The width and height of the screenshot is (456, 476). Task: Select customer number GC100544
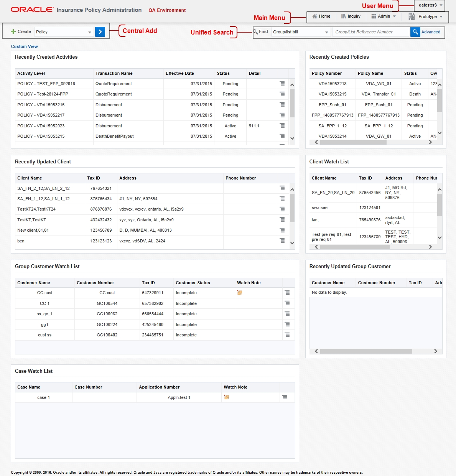coord(107,303)
